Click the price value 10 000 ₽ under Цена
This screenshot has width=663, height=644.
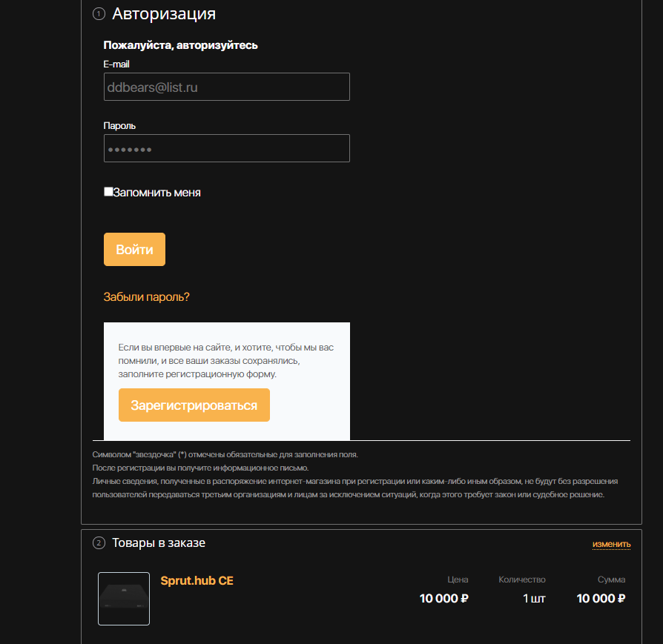tap(444, 598)
